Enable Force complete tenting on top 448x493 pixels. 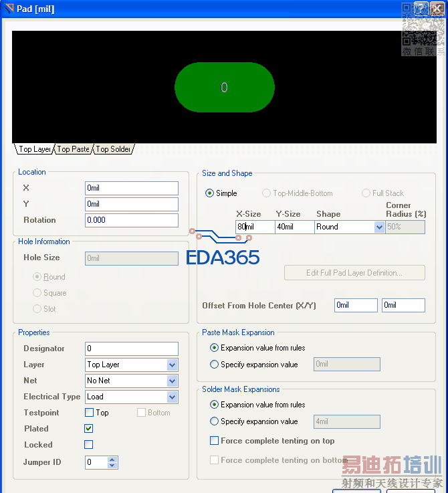coord(214,441)
